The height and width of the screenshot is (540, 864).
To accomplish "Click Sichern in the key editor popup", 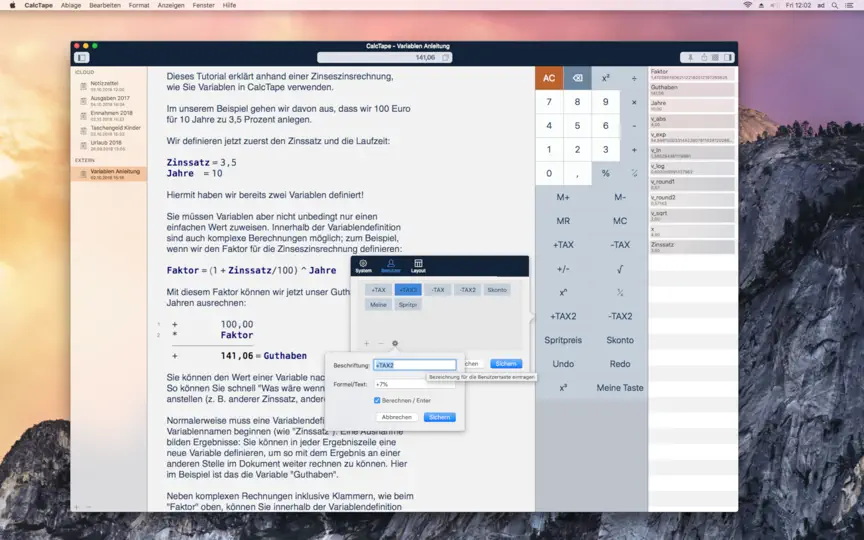I will (x=439, y=417).
